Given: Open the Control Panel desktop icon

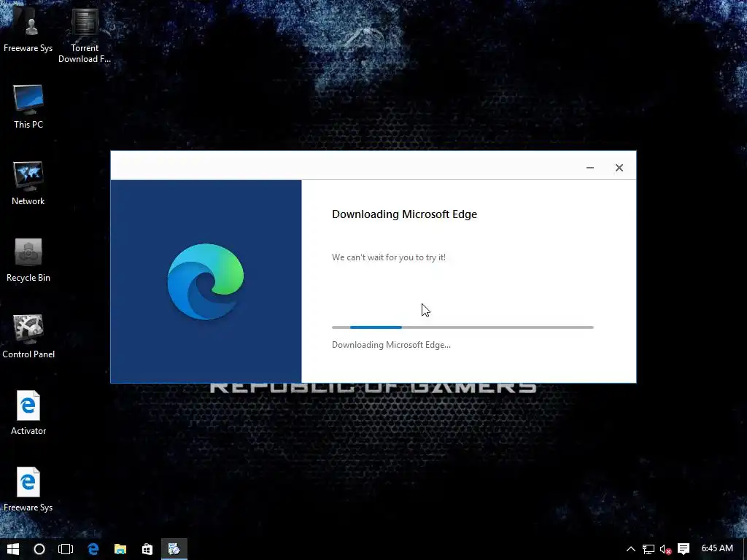Looking at the screenshot, I should click(28, 336).
